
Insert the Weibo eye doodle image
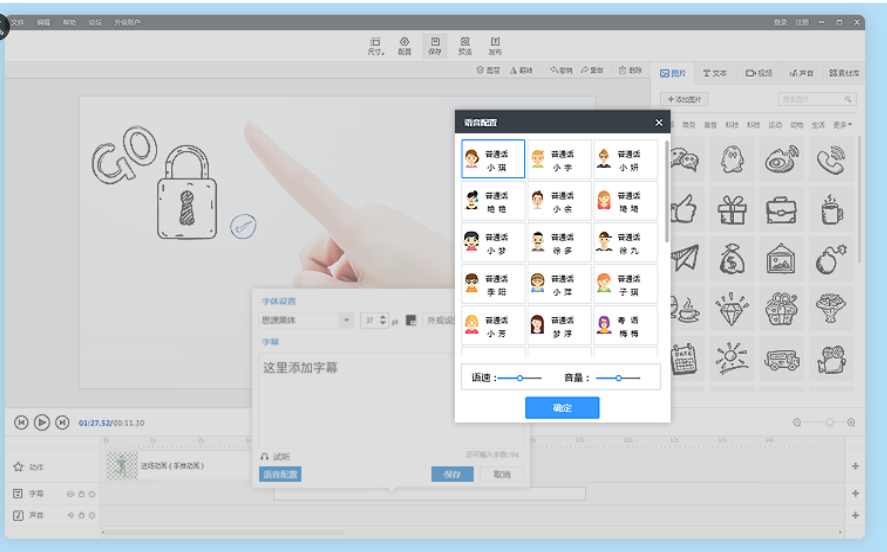point(781,159)
